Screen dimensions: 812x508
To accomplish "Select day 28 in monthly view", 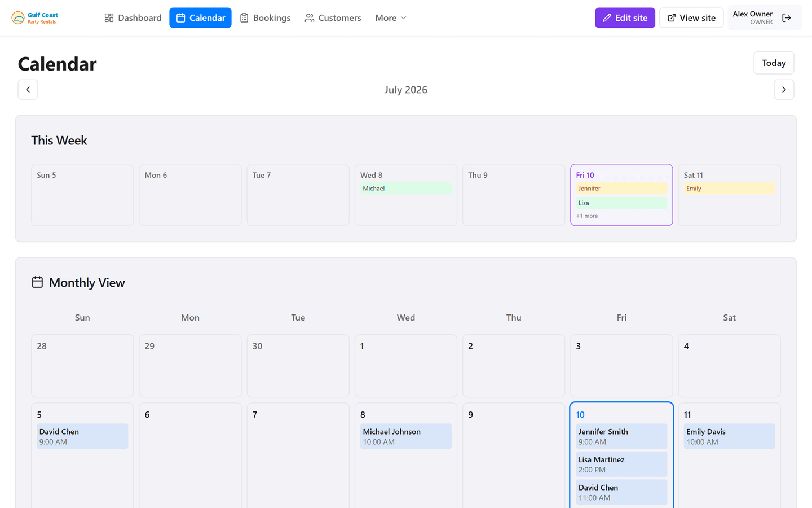I will click(x=82, y=366).
